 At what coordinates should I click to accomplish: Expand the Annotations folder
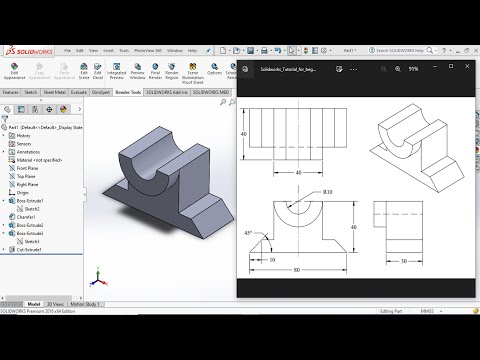(x=4, y=152)
